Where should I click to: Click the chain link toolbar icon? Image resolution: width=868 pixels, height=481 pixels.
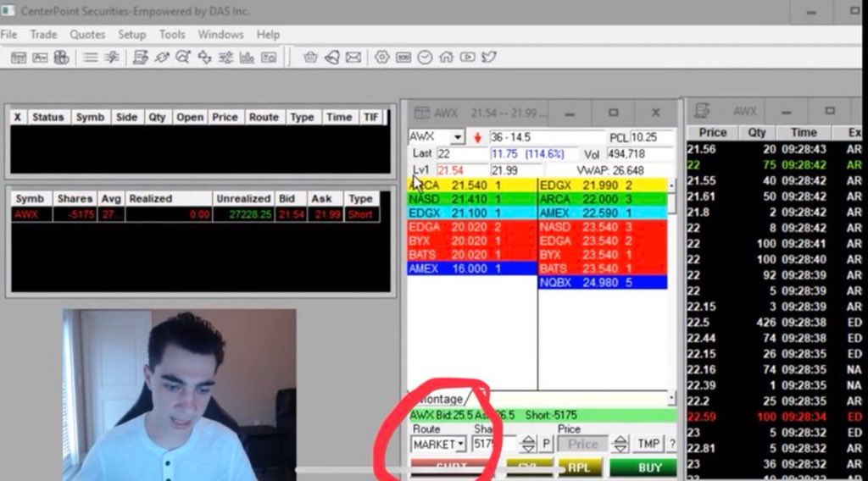pos(162,58)
